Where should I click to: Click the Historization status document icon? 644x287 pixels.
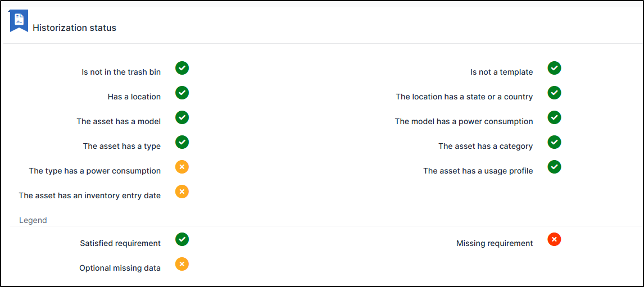[19, 21]
